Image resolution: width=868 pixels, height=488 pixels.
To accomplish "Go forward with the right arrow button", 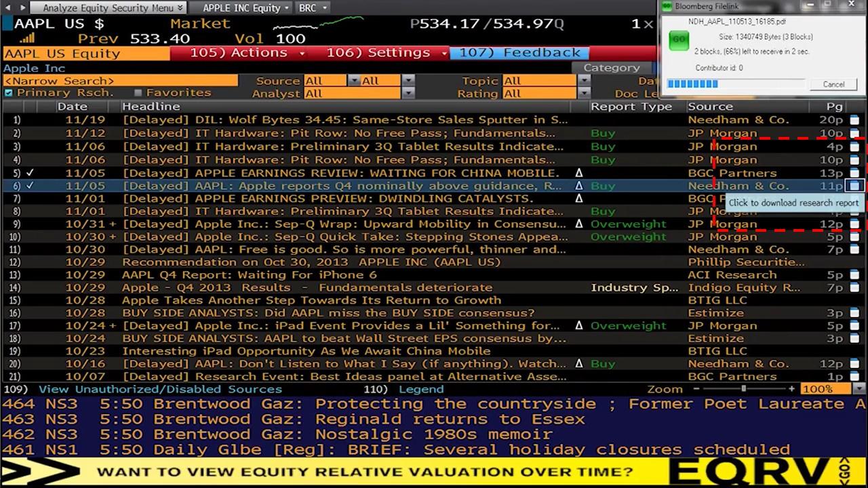I will coord(22,7).
